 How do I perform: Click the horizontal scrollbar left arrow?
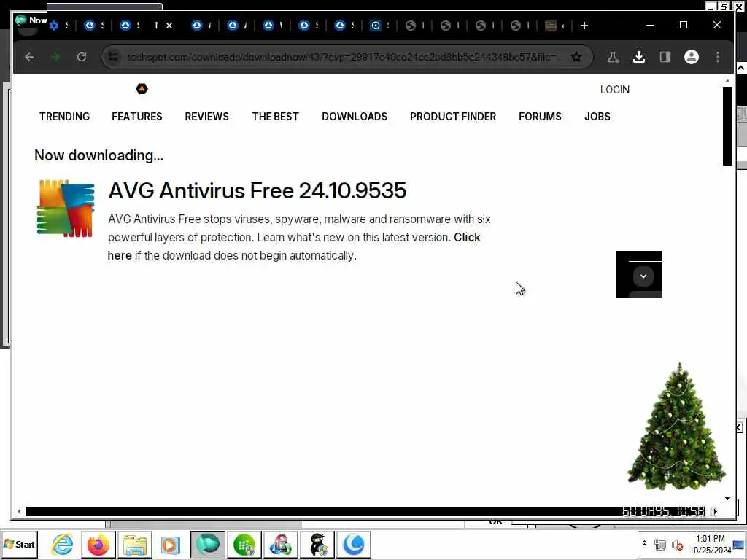pos(19,511)
